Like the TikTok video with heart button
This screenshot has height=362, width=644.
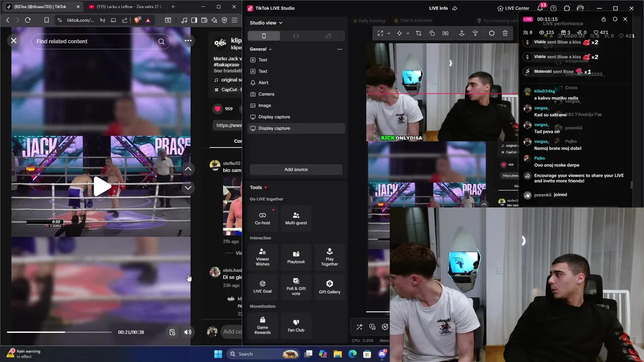pyautogui.click(x=218, y=109)
